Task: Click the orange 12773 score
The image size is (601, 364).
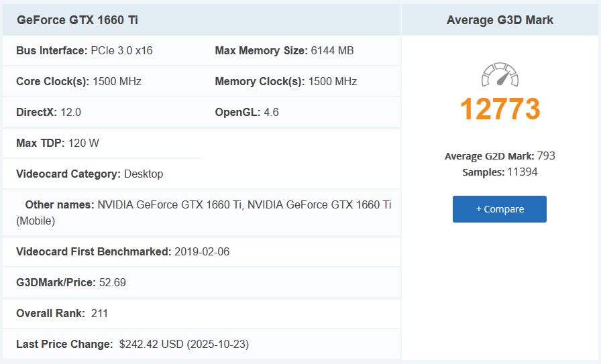Action: 500,109
